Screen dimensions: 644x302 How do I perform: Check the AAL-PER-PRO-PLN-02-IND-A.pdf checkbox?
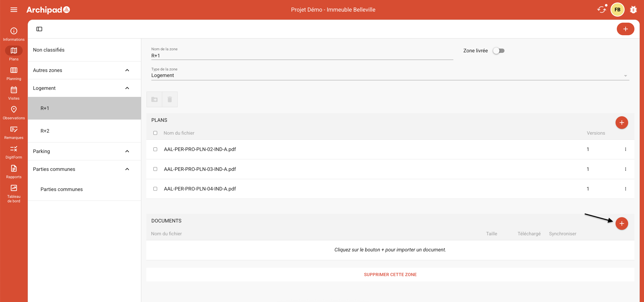click(155, 149)
